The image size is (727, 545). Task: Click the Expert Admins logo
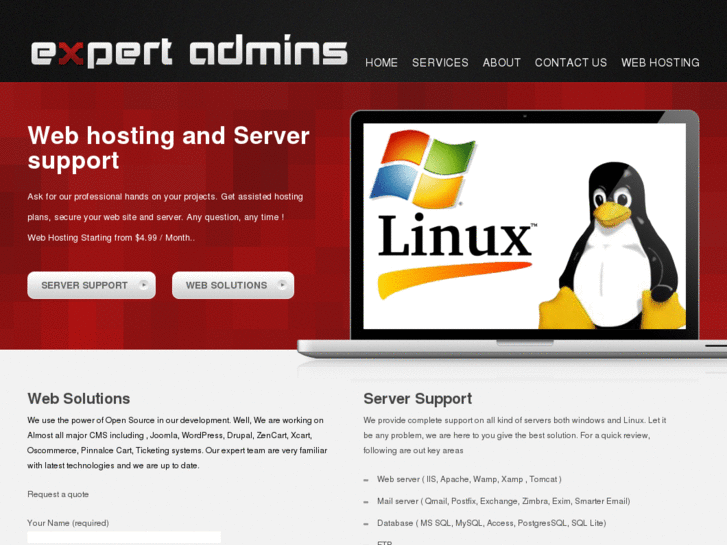(189, 51)
